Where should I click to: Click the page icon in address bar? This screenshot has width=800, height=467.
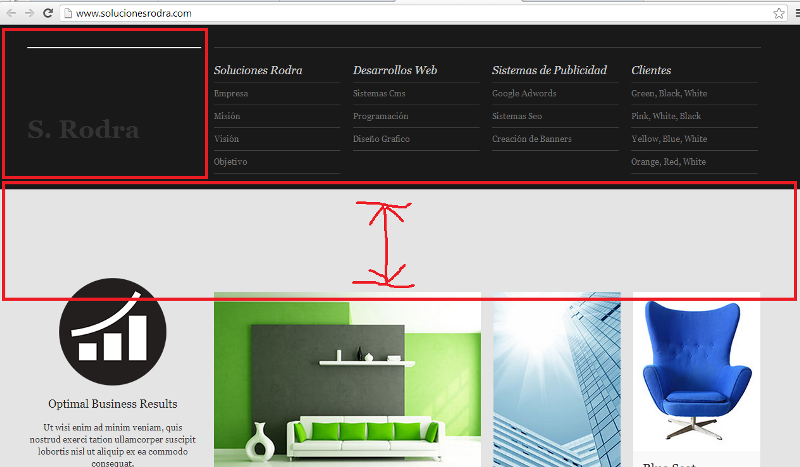68,13
